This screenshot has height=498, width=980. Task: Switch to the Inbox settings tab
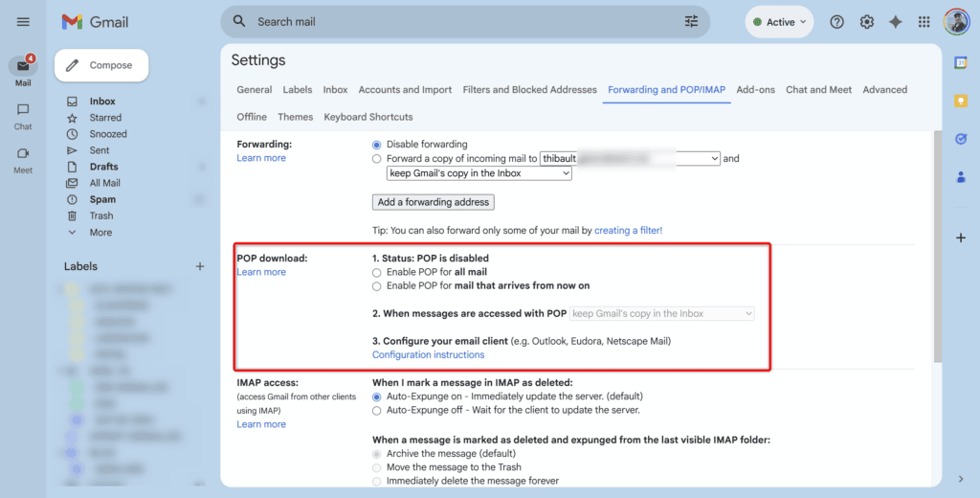(x=336, y=89)
